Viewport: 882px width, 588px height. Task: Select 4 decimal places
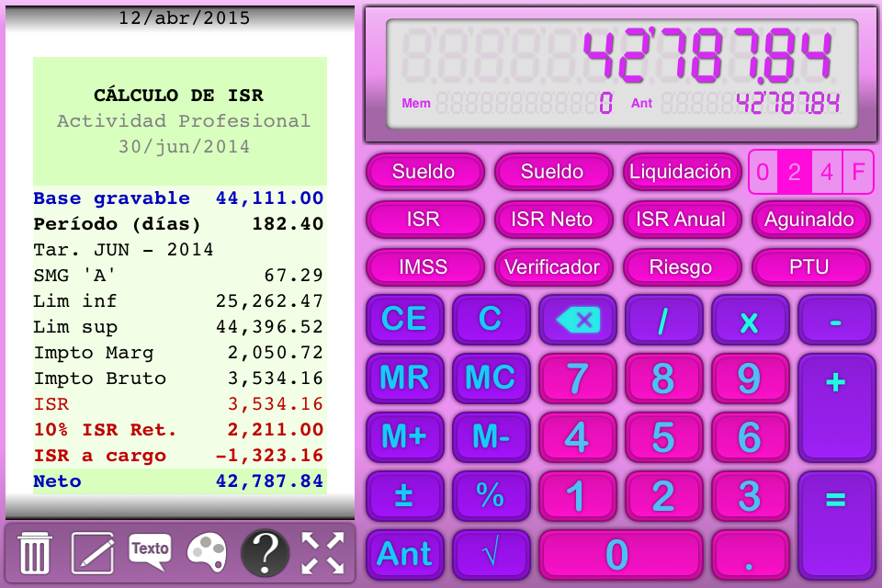tap(827, 172)
